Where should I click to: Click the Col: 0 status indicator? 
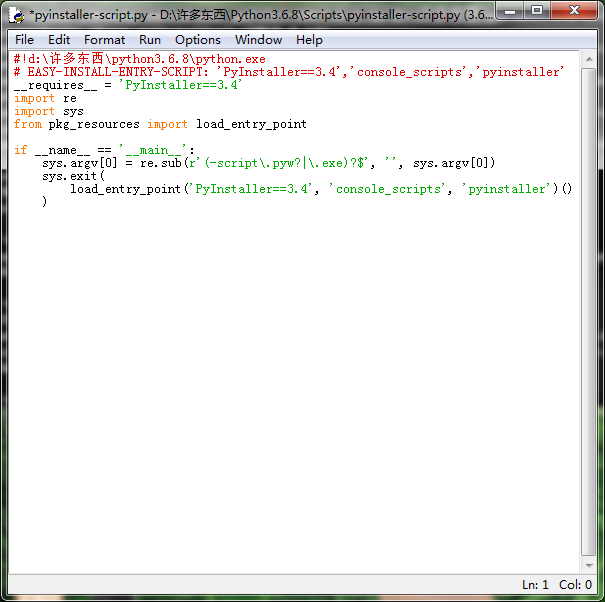[x=575, y=585]
